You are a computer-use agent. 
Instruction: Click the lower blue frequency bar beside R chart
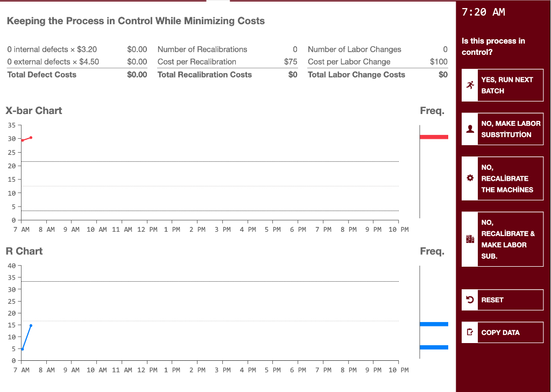click(433, 347)
